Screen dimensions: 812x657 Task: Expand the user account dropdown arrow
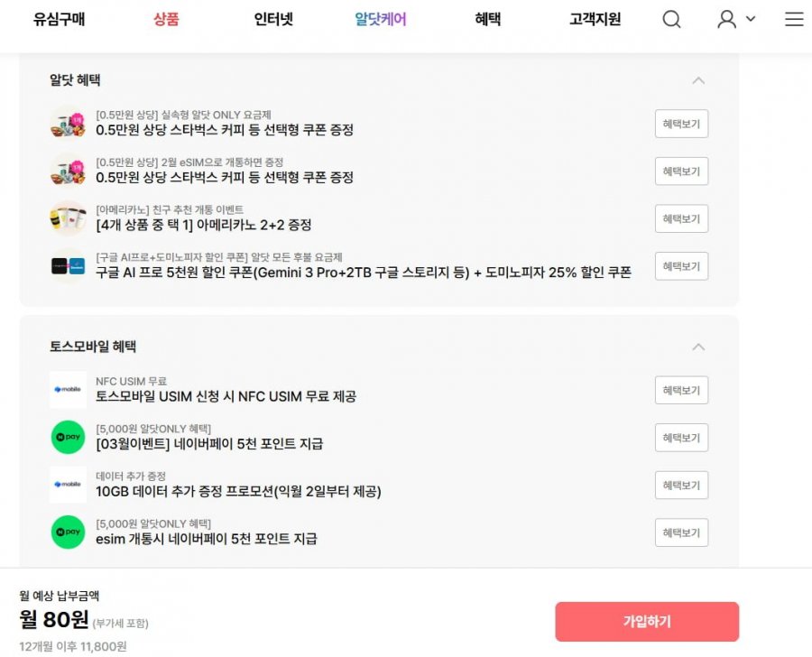(x=751, y=19)
